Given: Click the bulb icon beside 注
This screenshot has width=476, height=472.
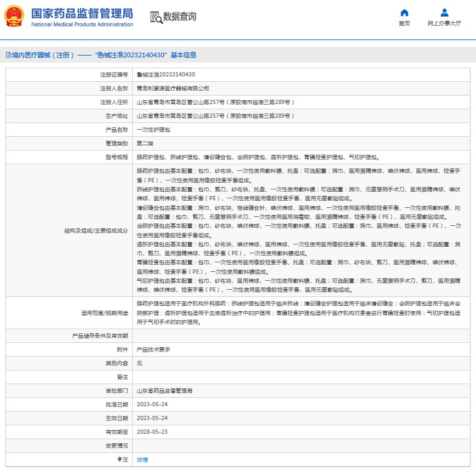Looking at the screenshot, I should [x=120, y=459].
